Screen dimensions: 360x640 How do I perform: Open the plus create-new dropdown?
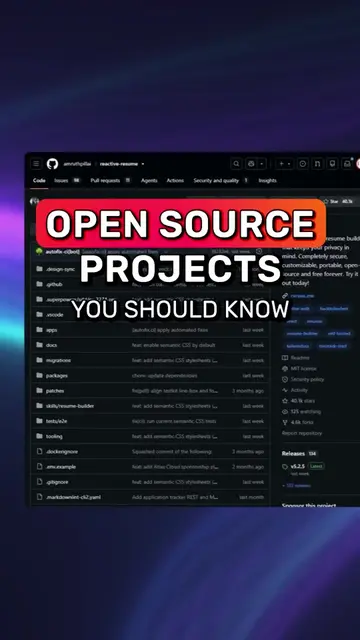pos(284,164)
